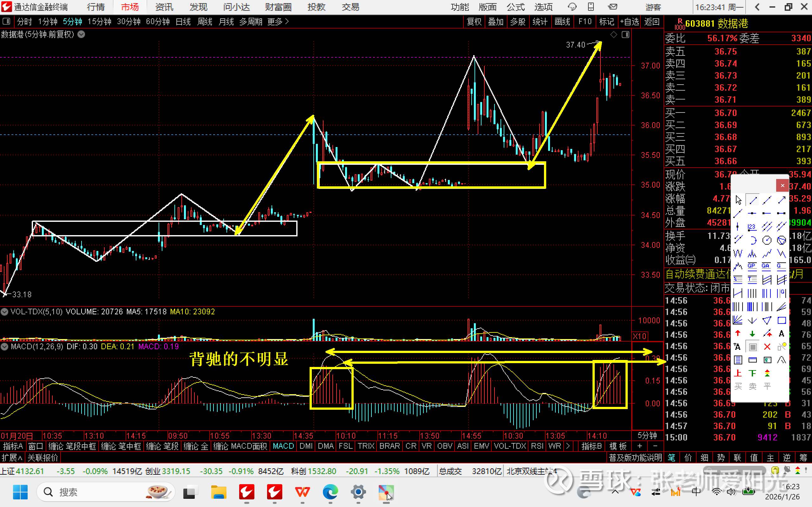This screenshot has height=507, width=812.
Task: Click the +自选 button
Action: [x=630, y=22]
